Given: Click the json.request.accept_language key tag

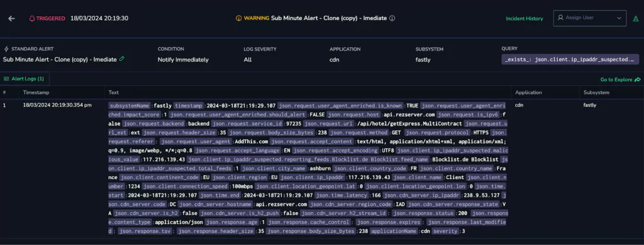Looking at the screenshot, I should point(238,151).
